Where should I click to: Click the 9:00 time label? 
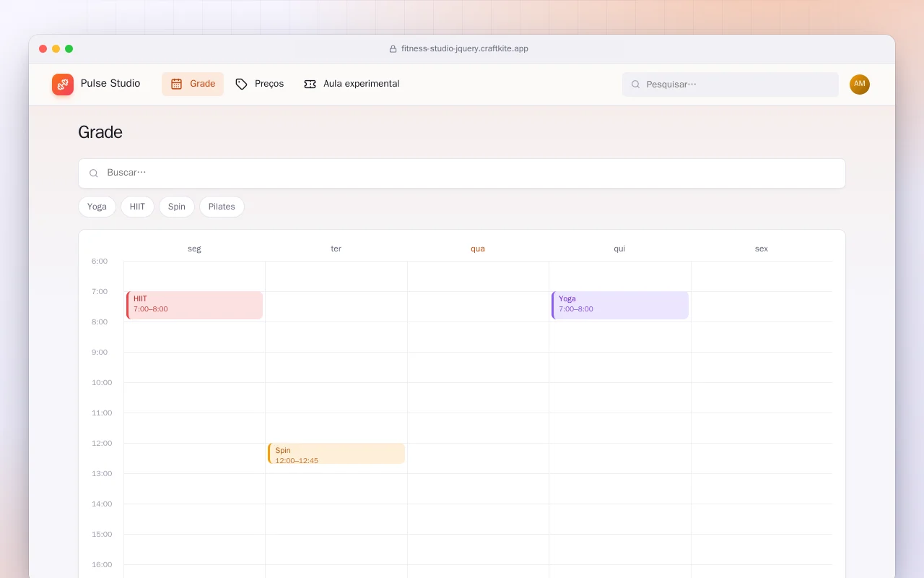pyautogui.click(x=100, y=353)
